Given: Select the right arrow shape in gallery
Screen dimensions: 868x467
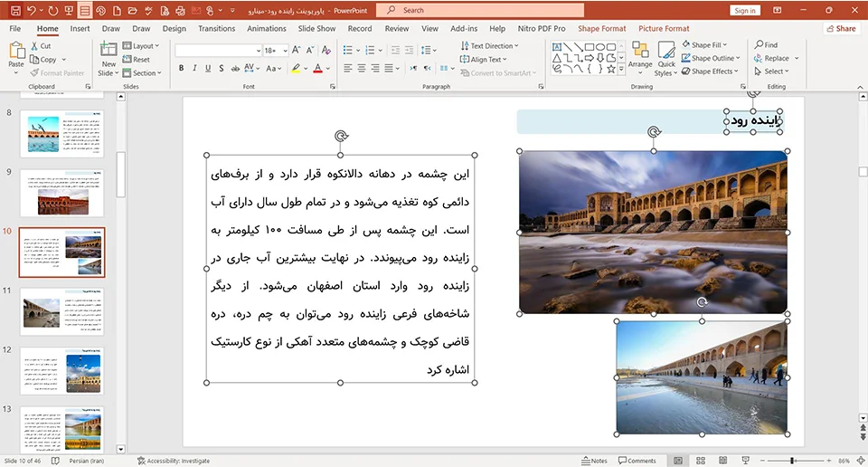Looking at the screenshot, I should click(x=590, y=58).
